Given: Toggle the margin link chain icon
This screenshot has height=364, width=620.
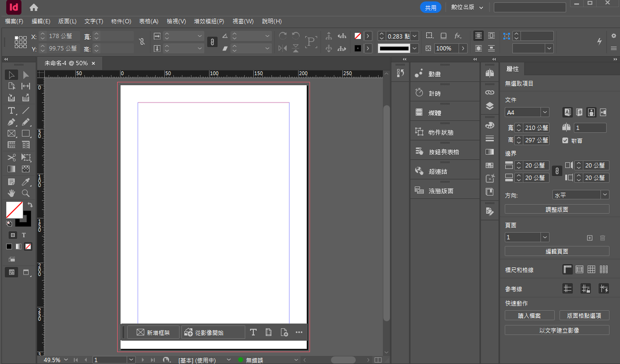Looking at the screenshot, I should [x=557, y=171].
